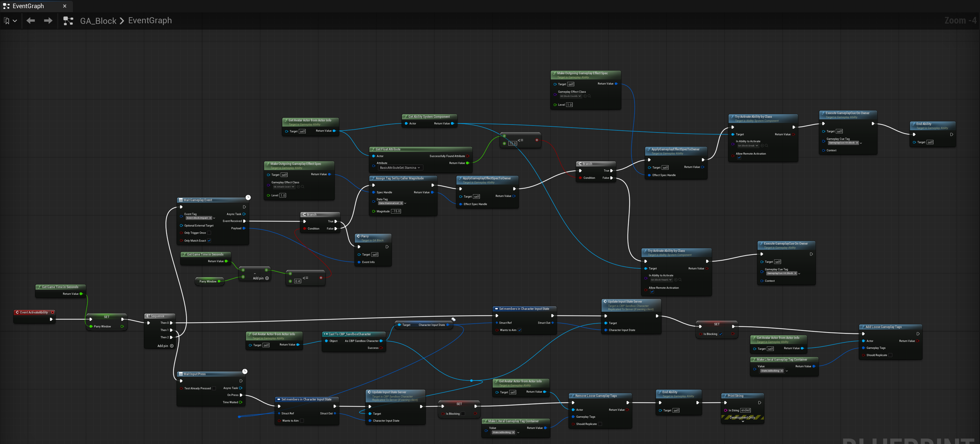The width and height of the screenshot is (980, 444).
Task: Click clock icon on Wait Gameplay Event node
Action: tap(248, 197)
